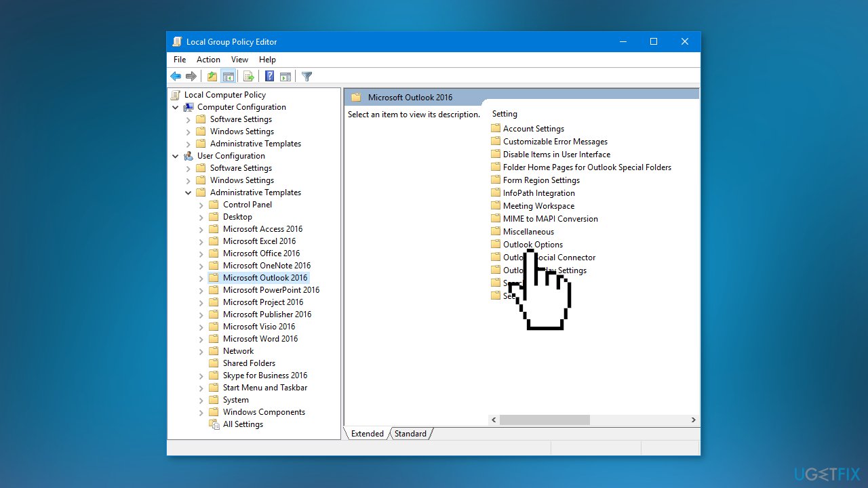Select Microsoft Project 2016 in the tree
Viewport: 868px width, 488px height.
point(263,302)
